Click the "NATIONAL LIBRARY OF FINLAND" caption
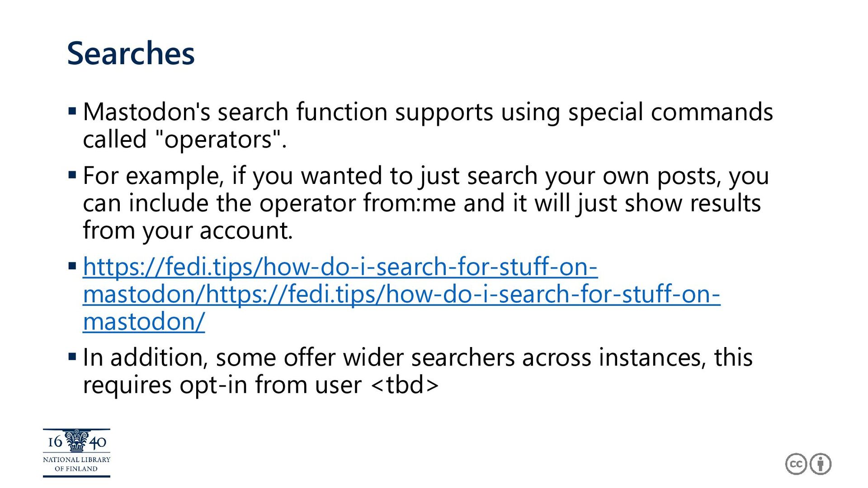Screen dimensions: 868x488 click(x=76, y=464)
